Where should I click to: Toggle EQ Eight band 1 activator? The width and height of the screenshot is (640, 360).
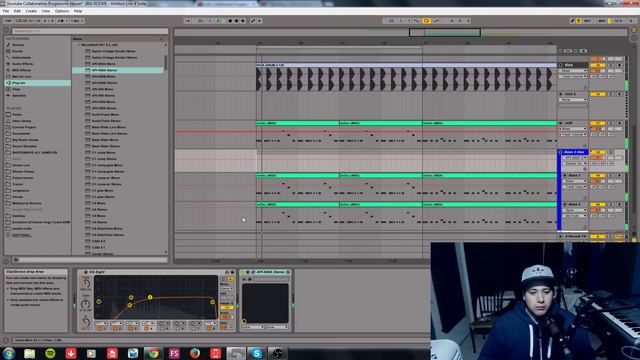tap(99, 328)
